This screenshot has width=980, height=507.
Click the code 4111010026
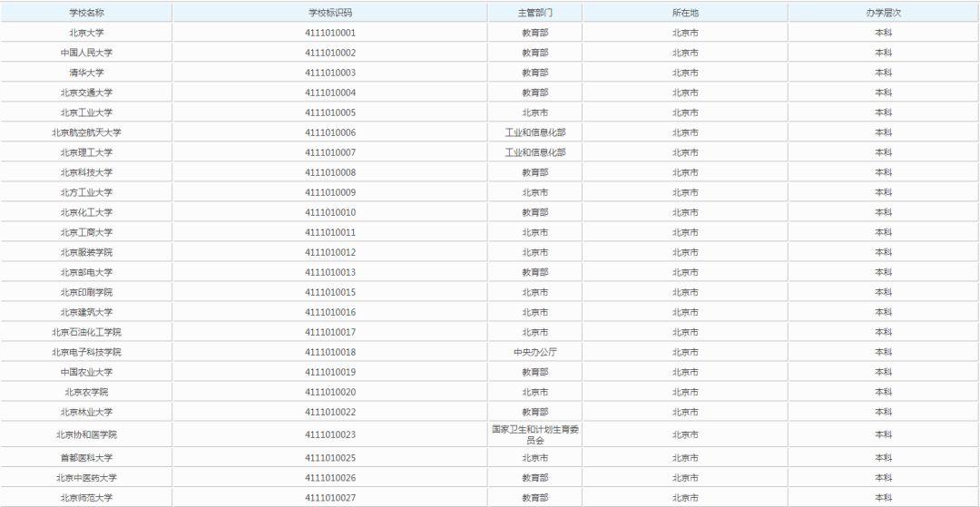(330, 478)
